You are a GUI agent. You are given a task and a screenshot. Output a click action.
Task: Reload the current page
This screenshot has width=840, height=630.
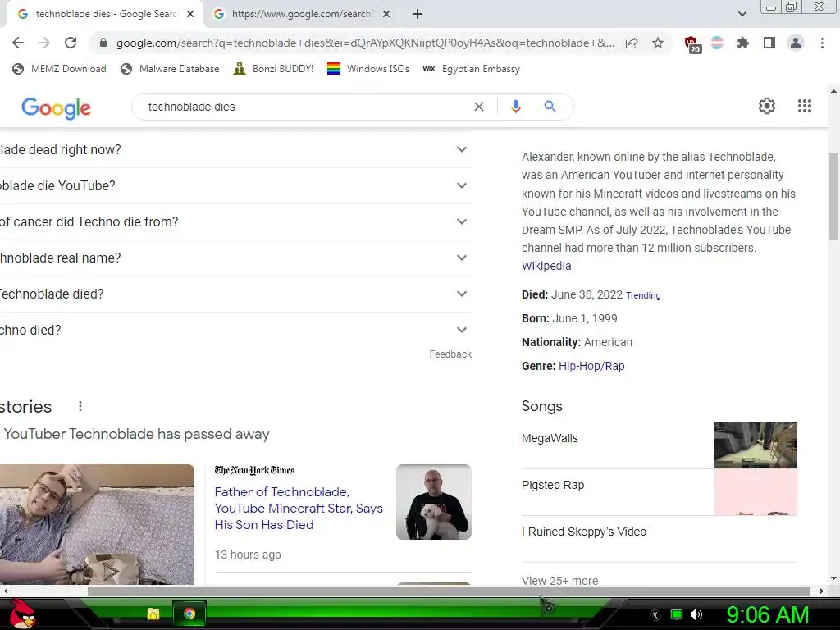click(71, 43)
